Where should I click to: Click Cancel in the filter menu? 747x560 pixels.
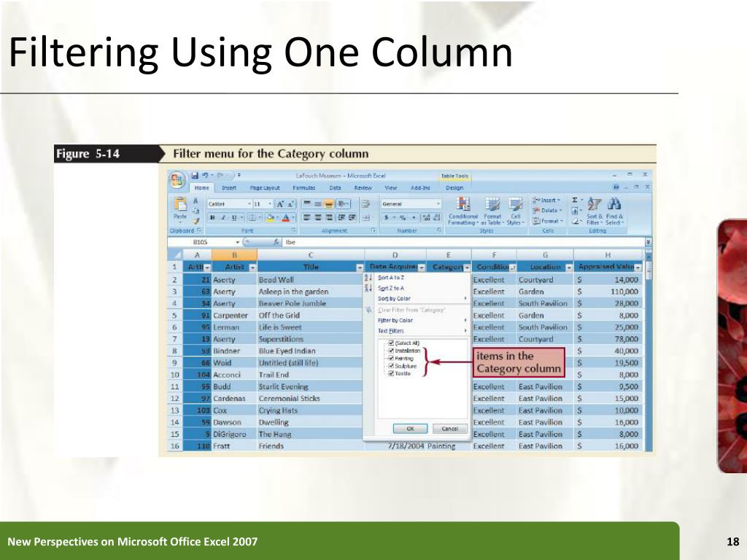[x=449, y=429]
